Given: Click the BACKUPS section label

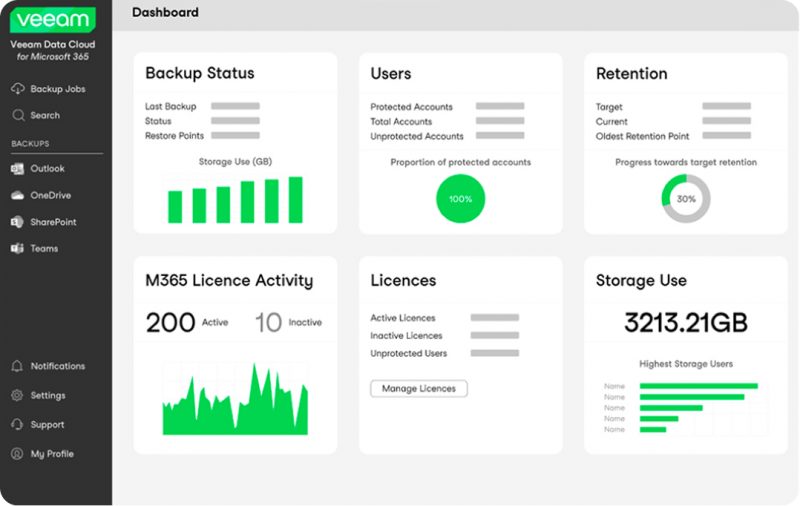Looking at the screenshot, I should click(x=30, y=144).
